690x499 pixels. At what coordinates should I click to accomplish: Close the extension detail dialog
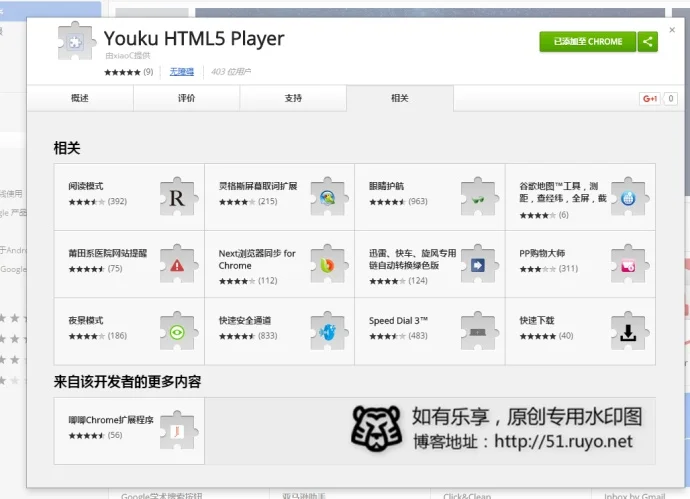tap(672, 30)
